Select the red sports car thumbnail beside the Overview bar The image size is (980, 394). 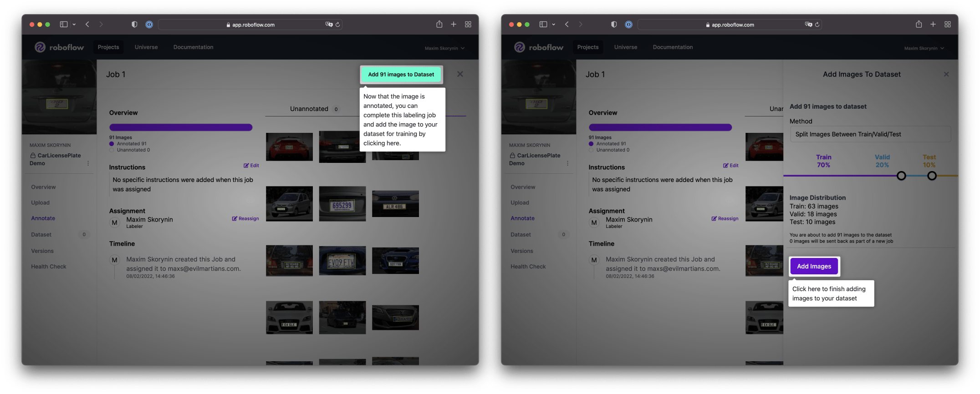289,146
